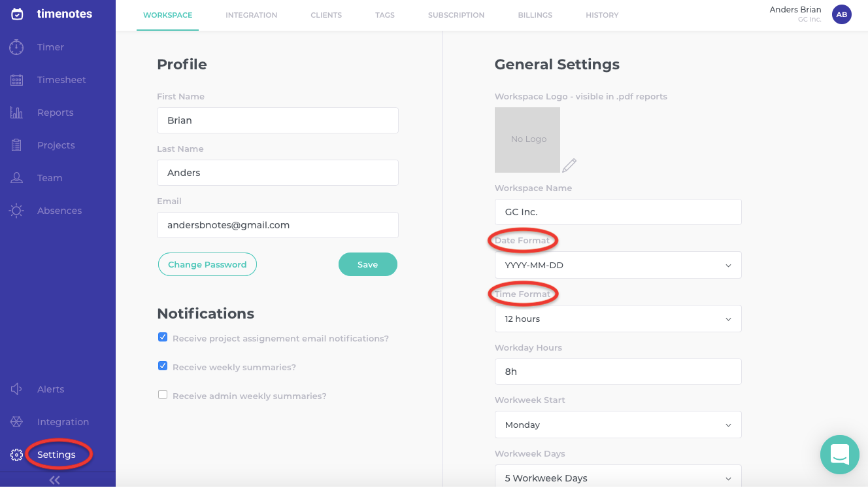Open the Time Format dropdown
Viewport: 868px width, 488px height.
(x=618, y=319)
